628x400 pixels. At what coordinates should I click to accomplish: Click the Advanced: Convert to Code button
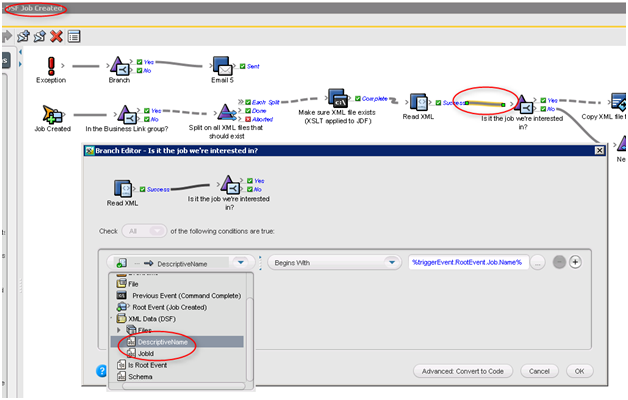click(464, 371)
